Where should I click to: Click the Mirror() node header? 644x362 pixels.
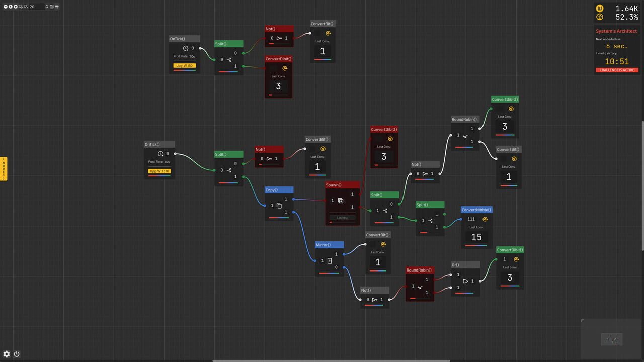329,245
